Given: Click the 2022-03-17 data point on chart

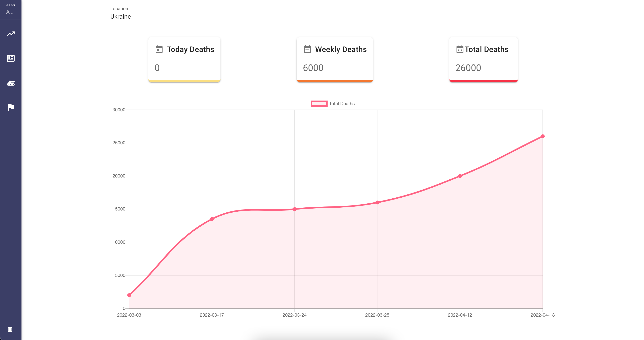Looking at the screenshot, I should pos(212,219).
